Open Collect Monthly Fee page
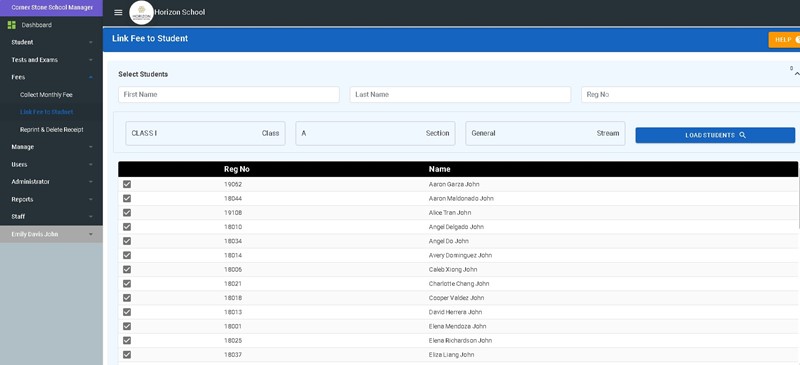 tap(46, 95)
